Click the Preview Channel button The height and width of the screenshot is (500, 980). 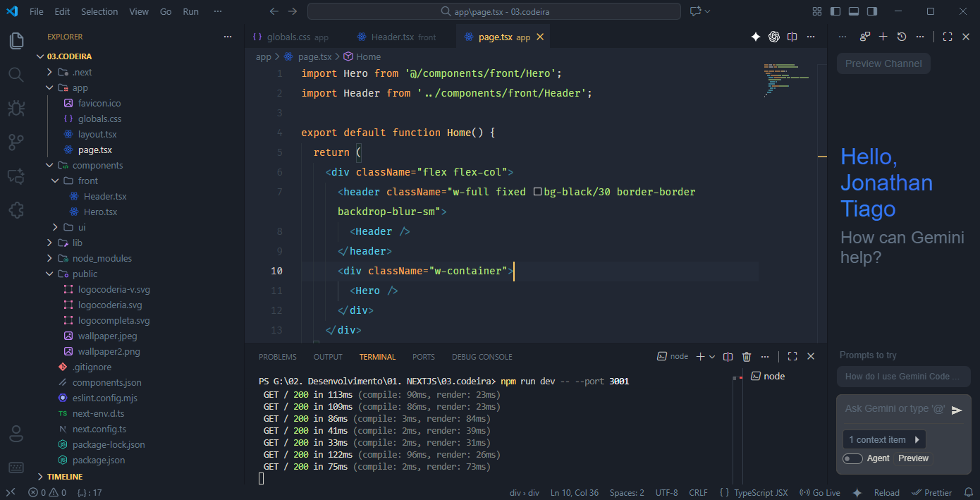point(883,63)
